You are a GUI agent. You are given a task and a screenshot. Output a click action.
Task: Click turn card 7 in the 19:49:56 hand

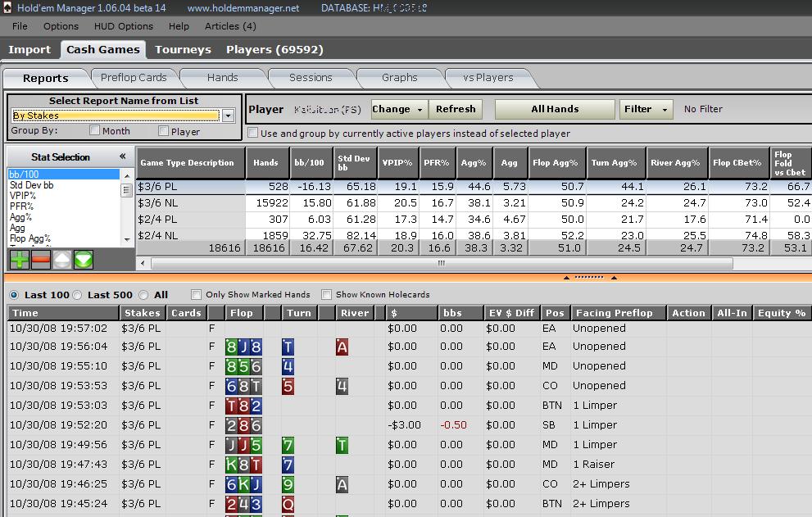pos(288,446)
